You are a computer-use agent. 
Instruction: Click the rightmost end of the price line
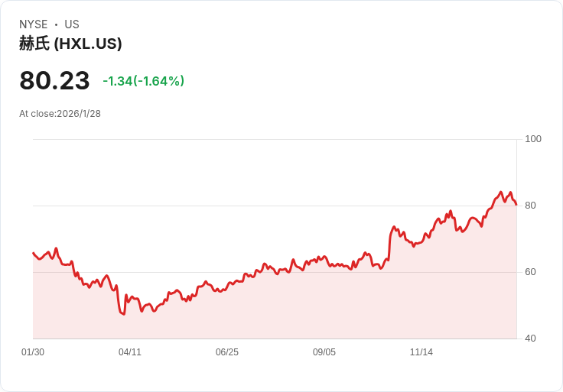pyautogui.click(x=516, y=205)
